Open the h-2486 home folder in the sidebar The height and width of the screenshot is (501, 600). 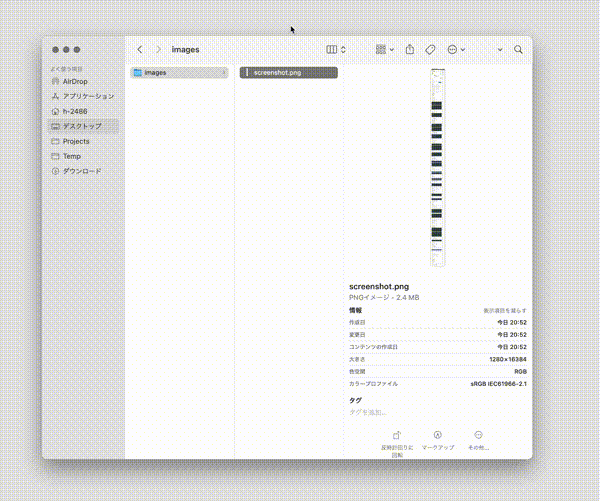click(x=84, y=111)
